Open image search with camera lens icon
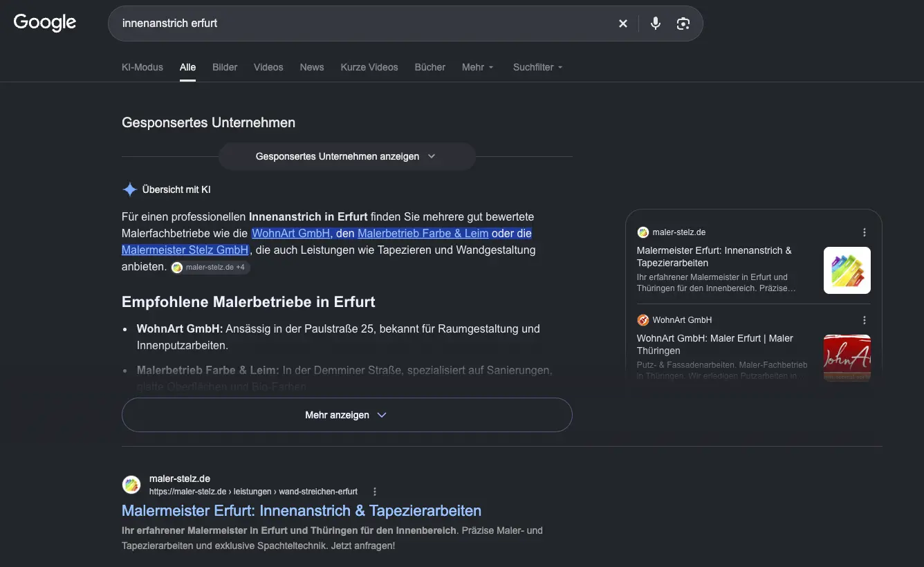 tap(683, 24)
